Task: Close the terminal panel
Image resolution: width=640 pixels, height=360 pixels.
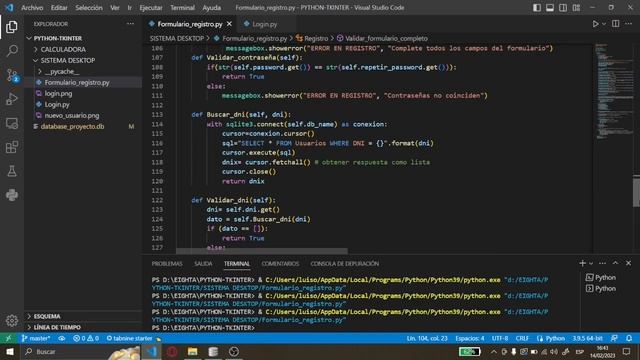Action: click(628, 263)
